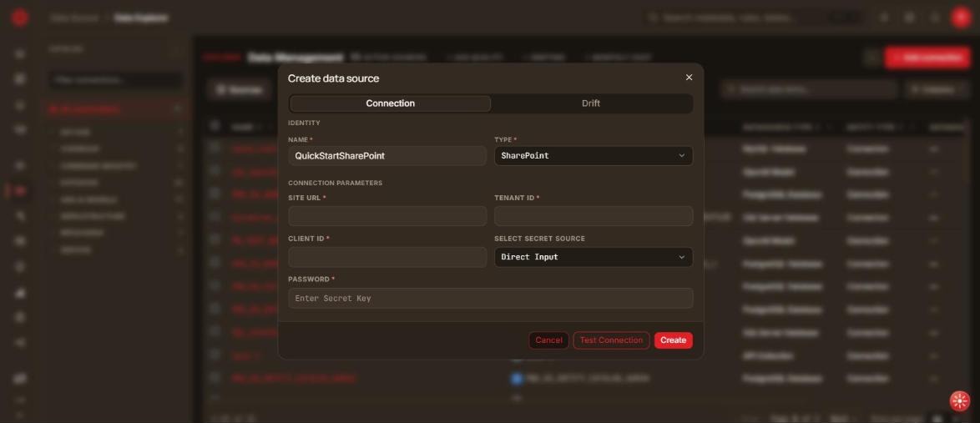Open the Drift tab
The height and width of the screenshot is (423, 980).
[x=591, y=103]
